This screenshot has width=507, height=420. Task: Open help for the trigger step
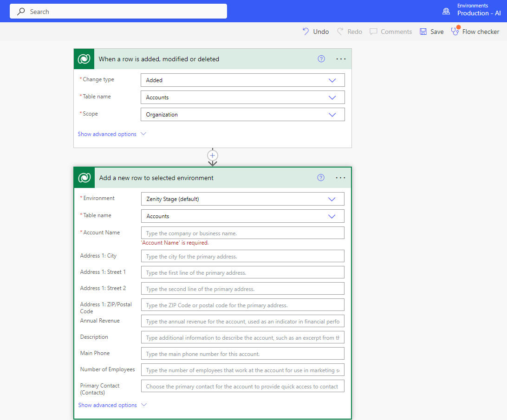[x=321, y=59]
